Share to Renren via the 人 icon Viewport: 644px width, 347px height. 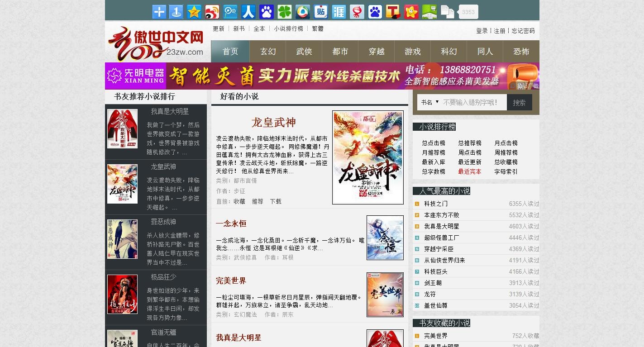[x=248, y=12]
